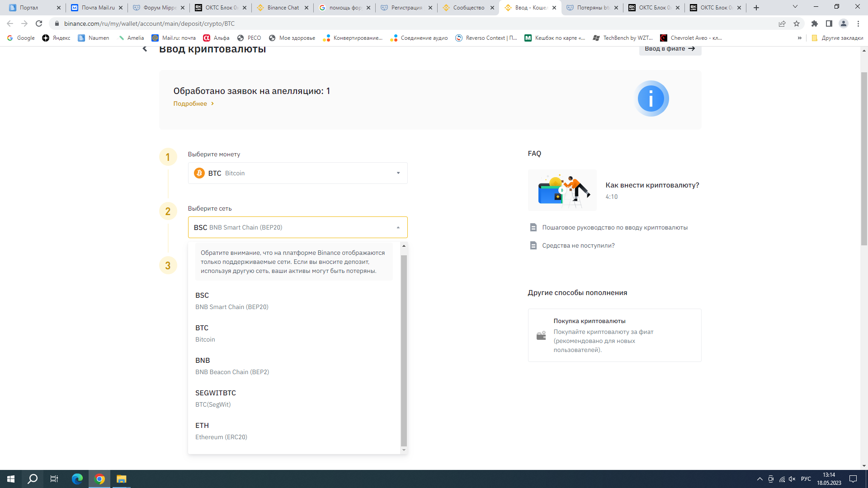This screenshot has height=488, width=868.
Task: Open the Chrome profile avatar
Action: 844,23
